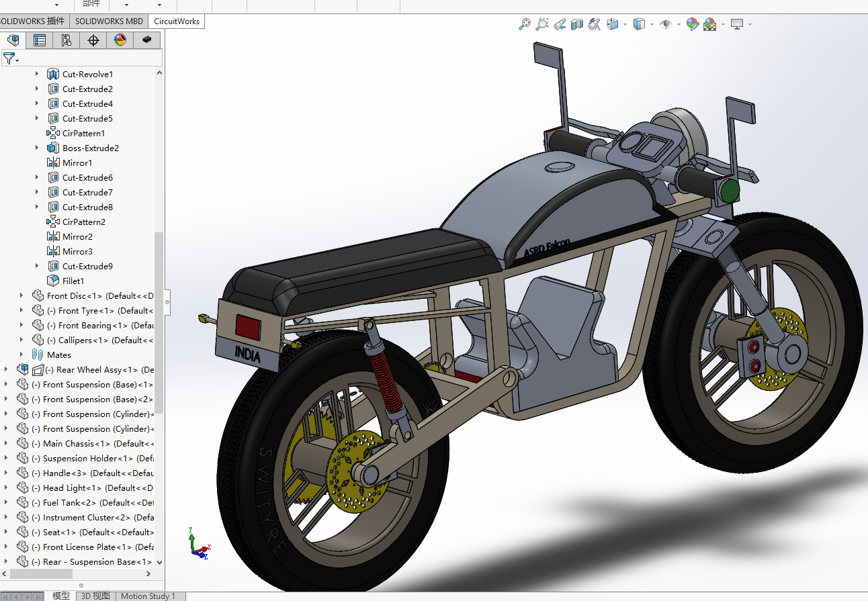The height and width of the screenshot is (601, 868).
Task: Expand the Cut-Extrude9 feature
Action: click(x=38, y=266)
